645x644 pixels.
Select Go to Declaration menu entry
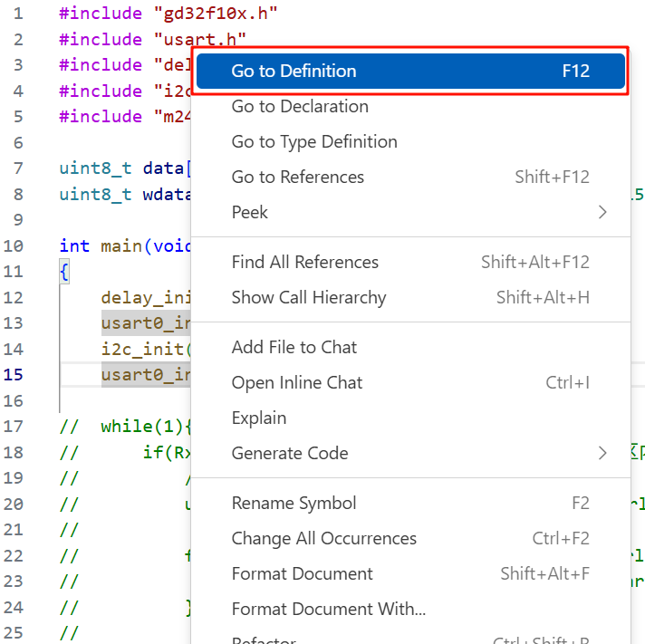(x=410, y=107)
